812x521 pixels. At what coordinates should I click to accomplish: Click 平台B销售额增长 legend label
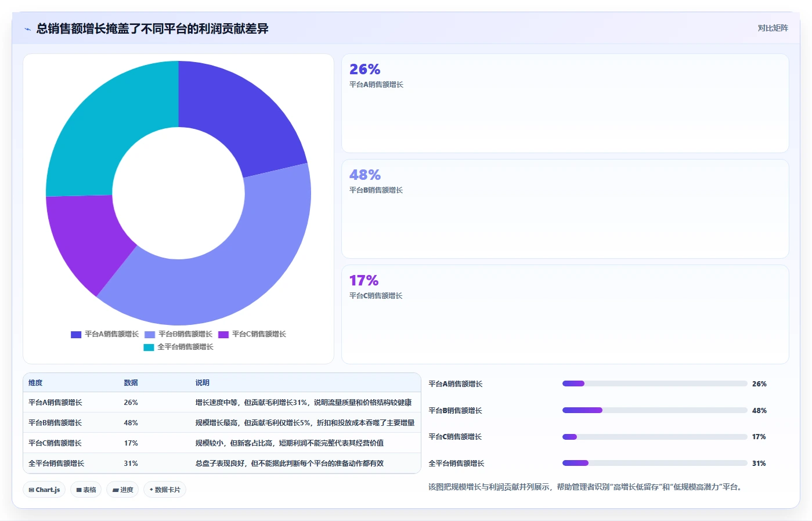(x=185, y=334)
